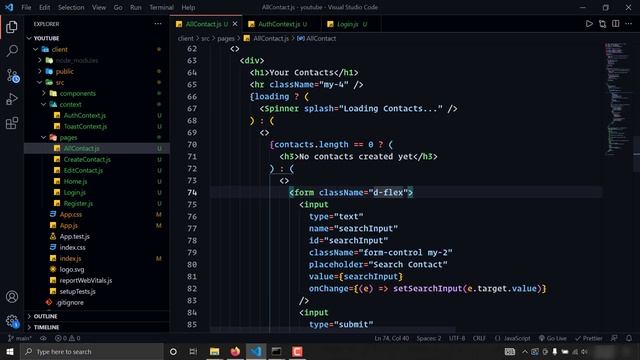Open the Explorer view in activity bar
This screenshot has height=360, width=640.
click(x=12, y=27)
